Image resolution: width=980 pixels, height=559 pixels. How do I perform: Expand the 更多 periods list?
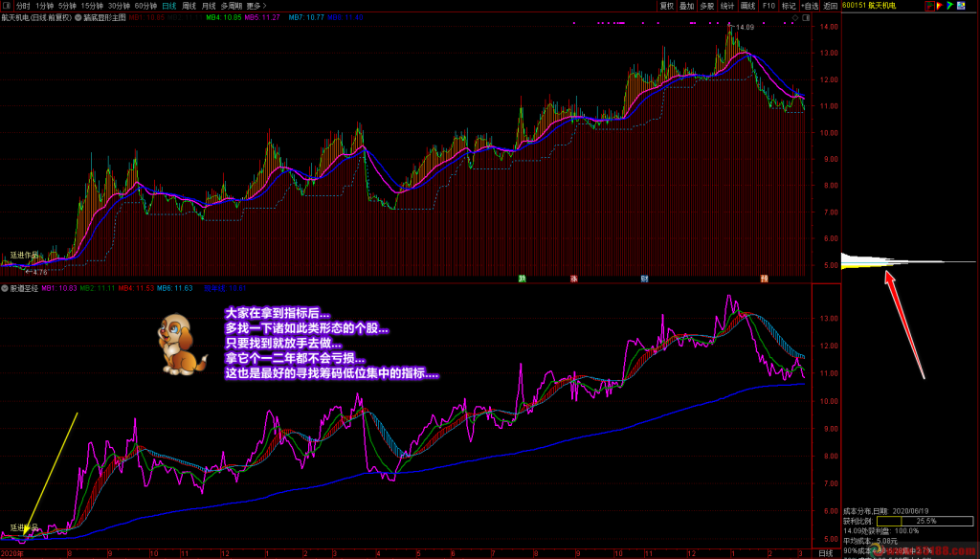pyautogui.click(x=256, y=6)
